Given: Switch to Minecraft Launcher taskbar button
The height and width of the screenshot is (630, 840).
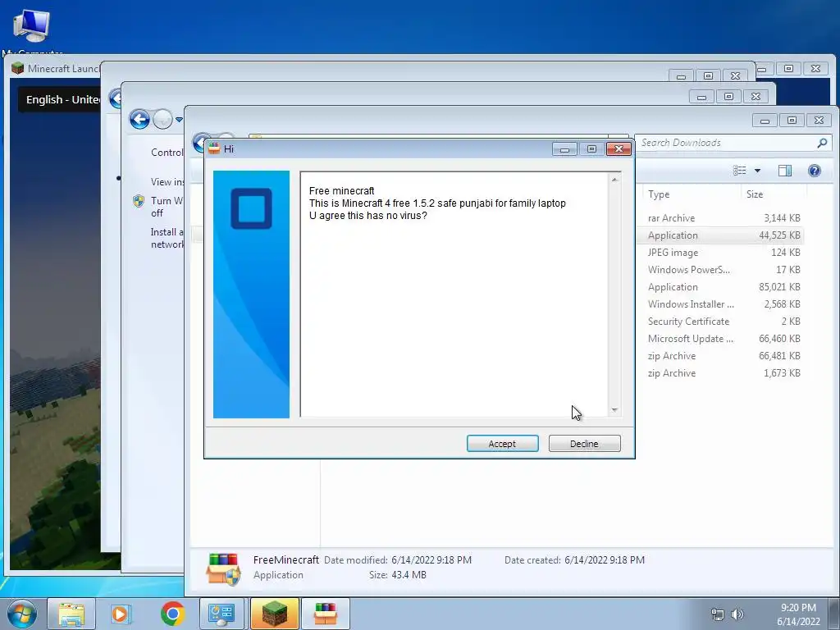Looking at the screenshot, I should click(x=274, y=614).
